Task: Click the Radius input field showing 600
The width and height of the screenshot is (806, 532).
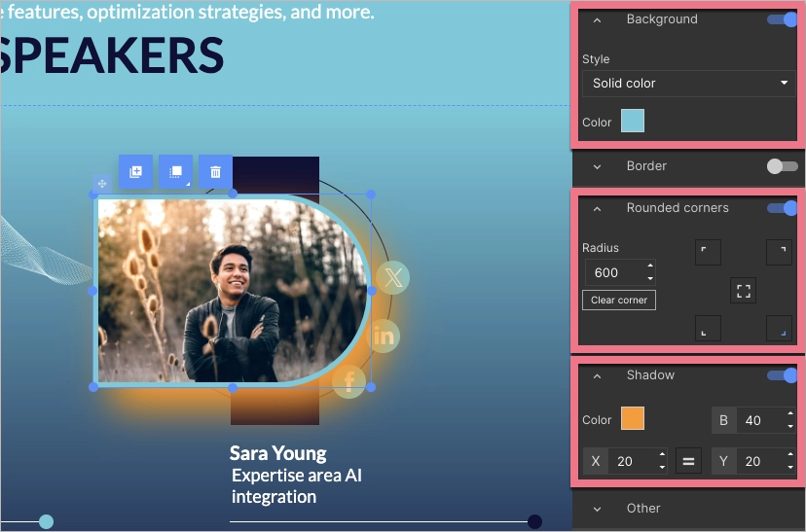Action: click(613, 272)
